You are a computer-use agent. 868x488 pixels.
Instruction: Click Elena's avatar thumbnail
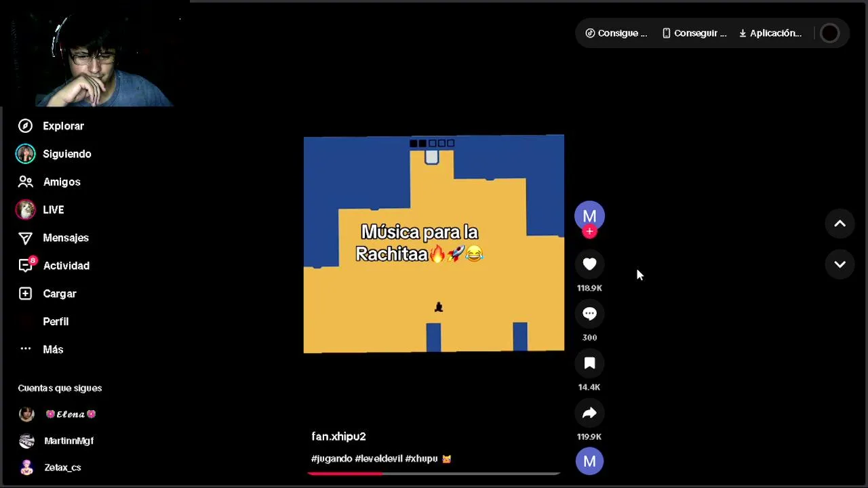[26, 414]
